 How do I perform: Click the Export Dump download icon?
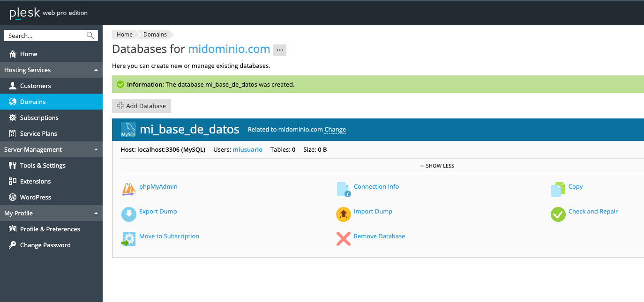click(x=129, y=214)
